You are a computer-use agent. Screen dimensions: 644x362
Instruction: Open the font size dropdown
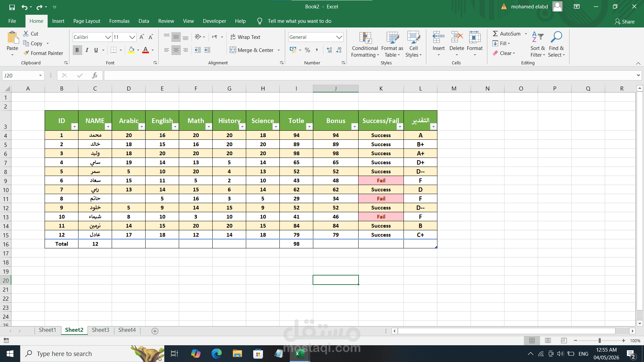[x=132, y=37]
